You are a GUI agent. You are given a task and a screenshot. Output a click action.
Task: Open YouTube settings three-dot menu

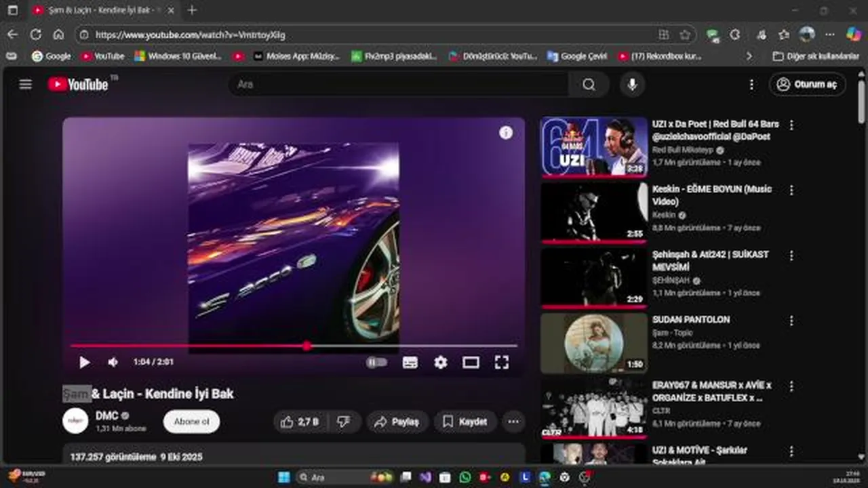tap(751, 84)
